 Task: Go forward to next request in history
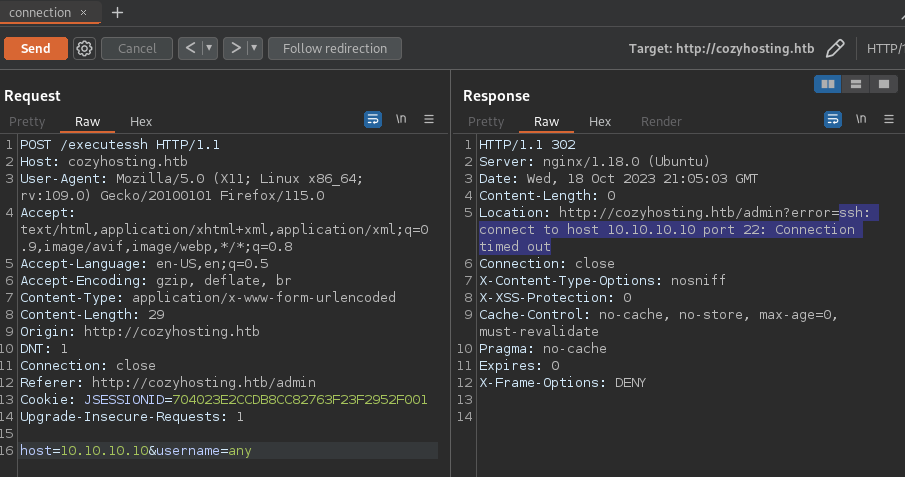[x=235, y=48]
